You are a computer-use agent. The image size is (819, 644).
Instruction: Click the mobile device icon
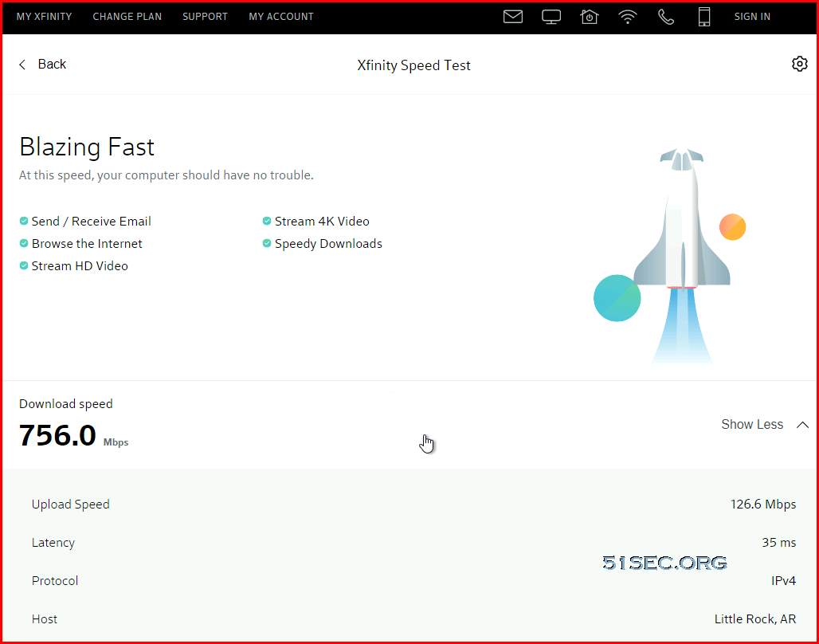(x=704, y=17)
